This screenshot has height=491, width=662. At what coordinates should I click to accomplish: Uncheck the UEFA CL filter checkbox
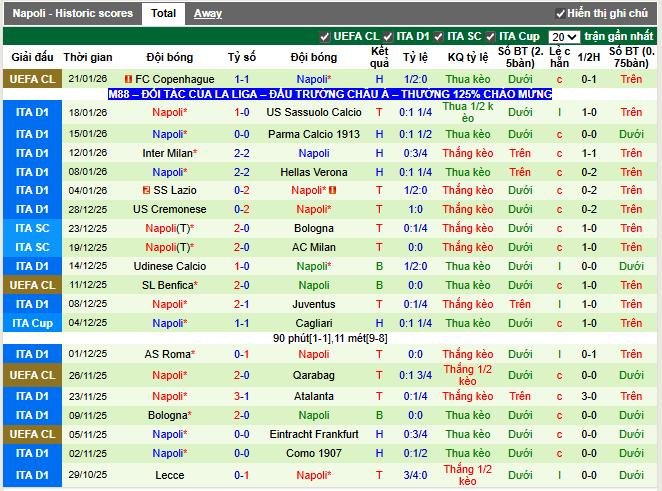pos(324,37)
